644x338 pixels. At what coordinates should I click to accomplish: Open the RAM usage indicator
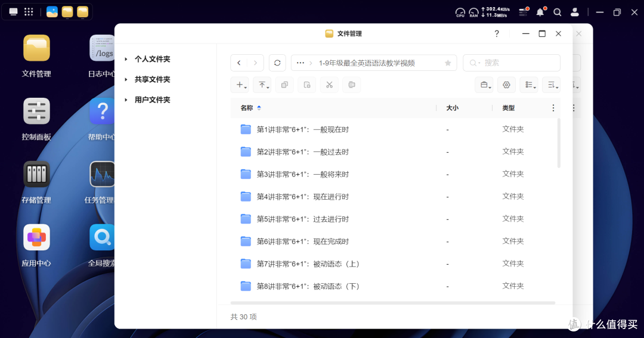click(473, 13)
